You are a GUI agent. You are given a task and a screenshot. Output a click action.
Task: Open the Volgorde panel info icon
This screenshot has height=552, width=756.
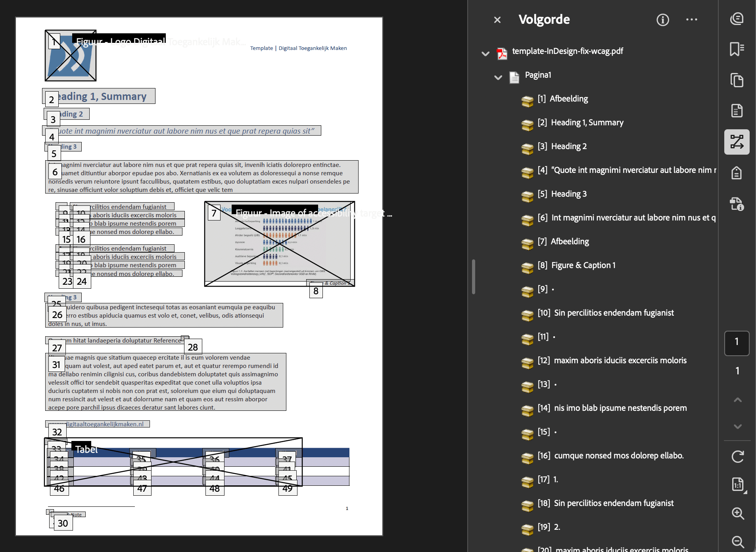pyautogui.click(x=662, y=20)
